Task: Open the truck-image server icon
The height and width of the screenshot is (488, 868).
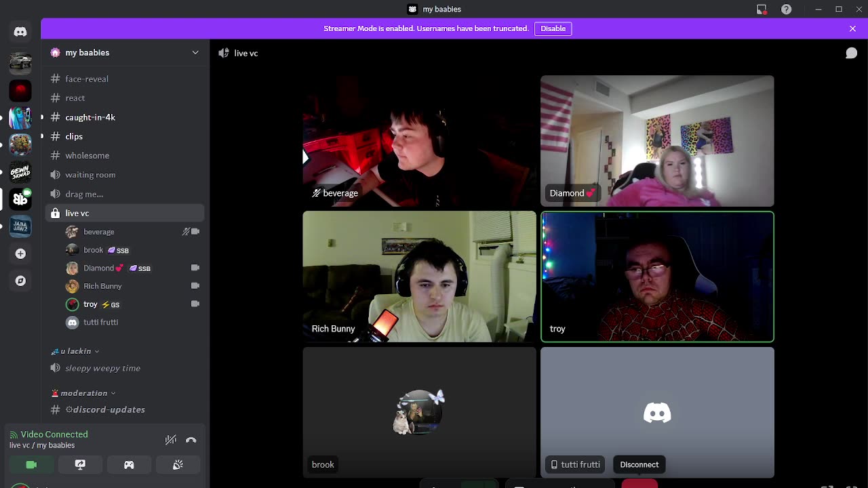Action: click(x=20, y=62)
